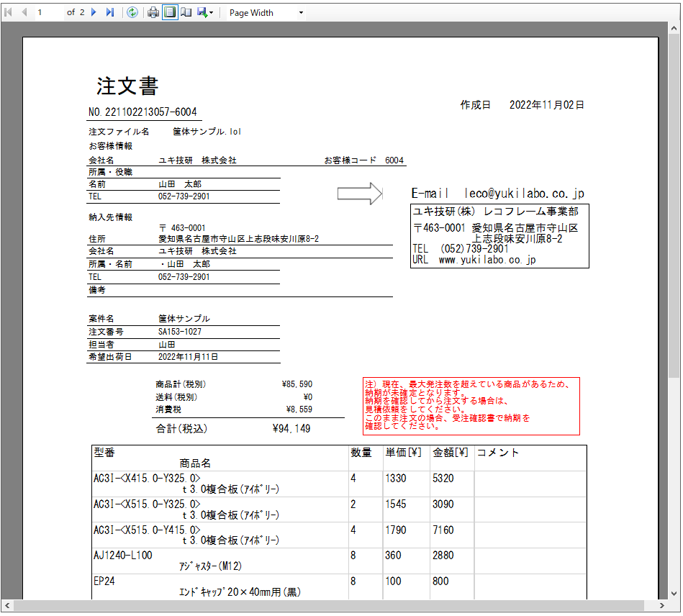This screenshot has width=683, height=616.
Task: Click the shipping fee value ¥0
Action: click(308, 397)
